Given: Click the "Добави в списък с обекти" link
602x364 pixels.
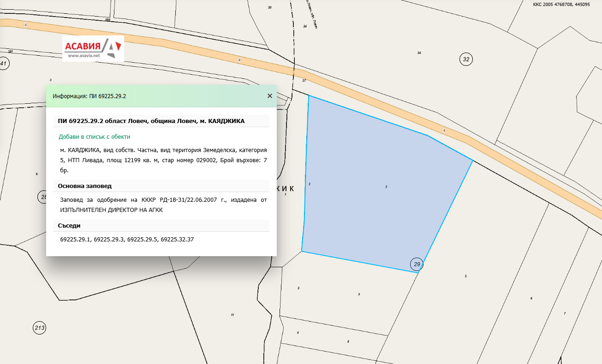Looking at the screenshot, I should click(94, 137).
